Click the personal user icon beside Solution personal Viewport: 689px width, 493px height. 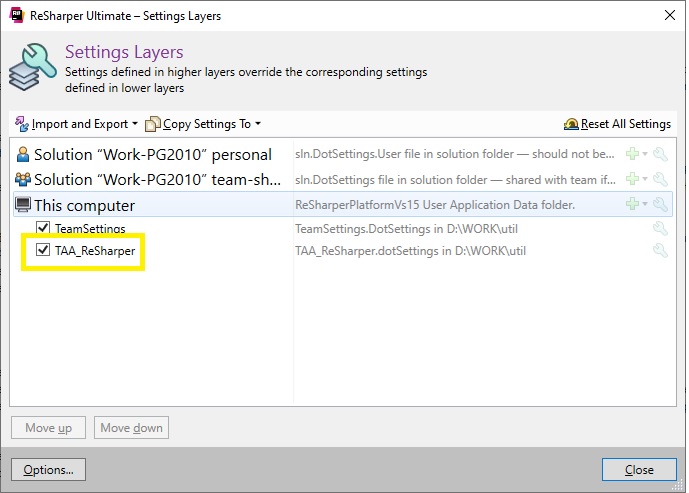(x=22, y=155)
